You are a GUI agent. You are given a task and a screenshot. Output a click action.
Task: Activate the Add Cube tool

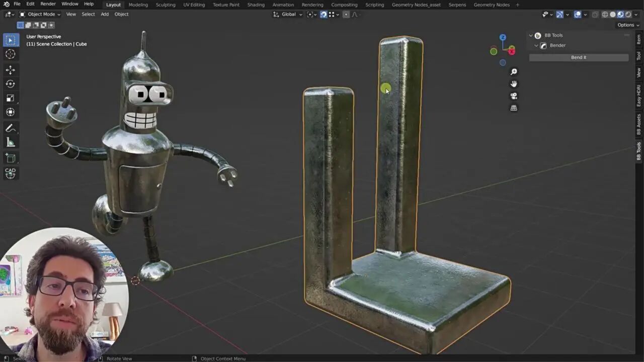tap(11, 158)
